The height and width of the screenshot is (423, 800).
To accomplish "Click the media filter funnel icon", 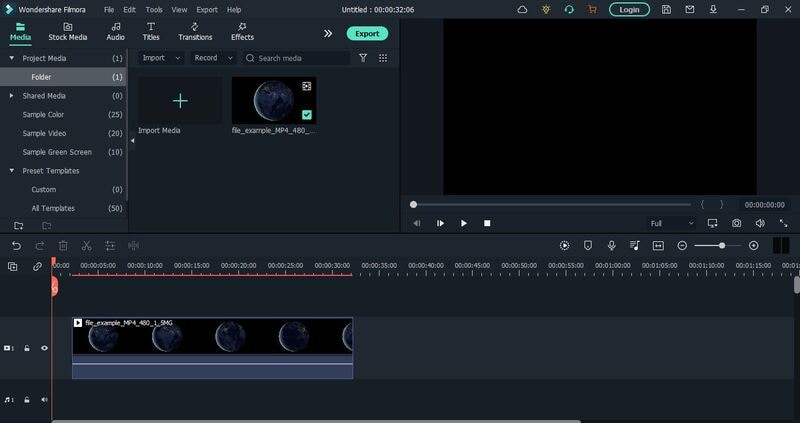I will [x=363, y=58].
